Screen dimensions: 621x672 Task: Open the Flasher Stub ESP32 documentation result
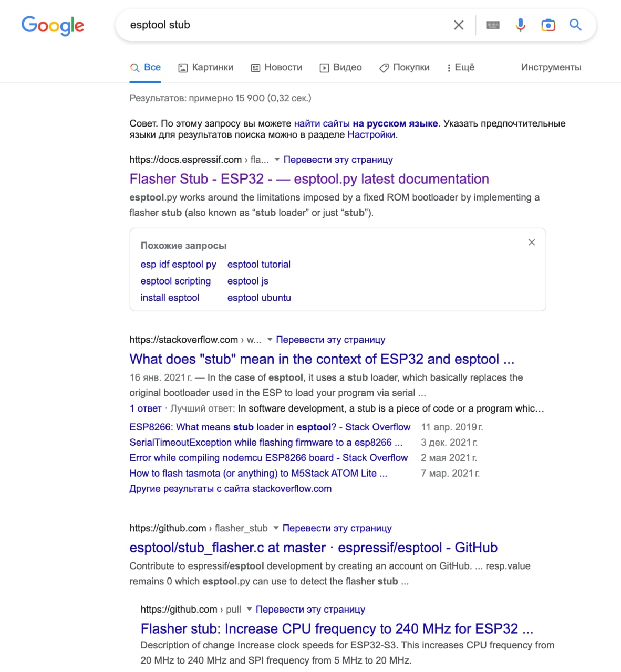coord(309,179)
